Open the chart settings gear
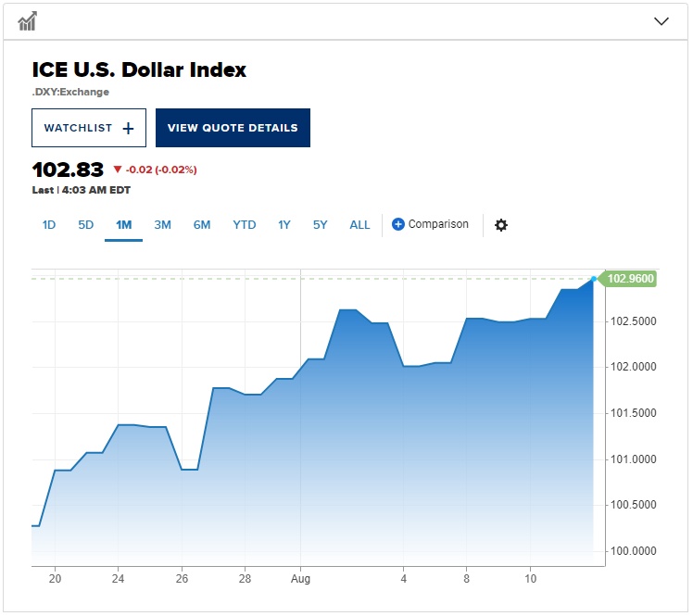Screen dimensions: 693x616 501,225
